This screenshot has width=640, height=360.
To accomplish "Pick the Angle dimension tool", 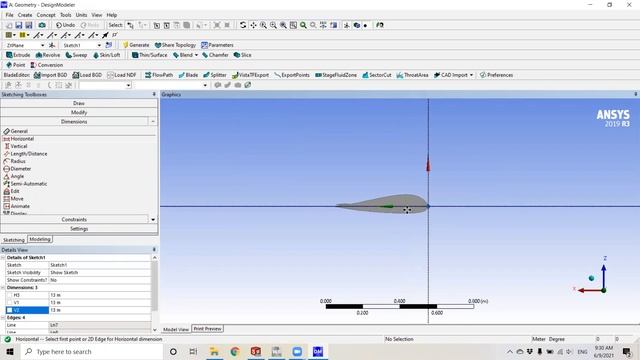I will (x=13, y=176).
